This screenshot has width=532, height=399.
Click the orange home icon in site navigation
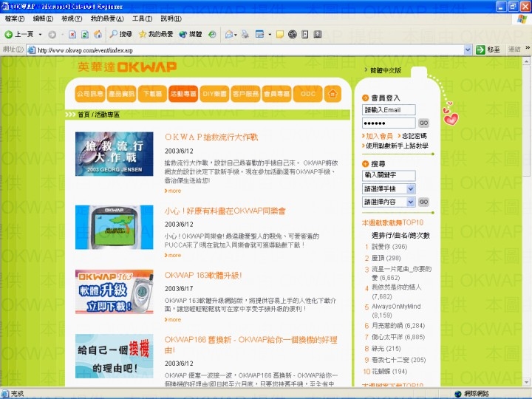pyautogui.click(x=332, y=94)
